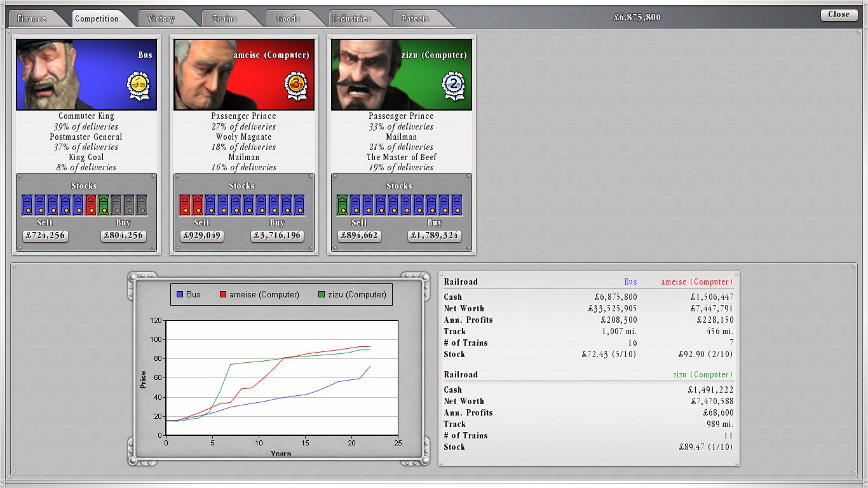Click blue Bus legend swatch in chart
The image size is (868, 488).
[180, 295]
